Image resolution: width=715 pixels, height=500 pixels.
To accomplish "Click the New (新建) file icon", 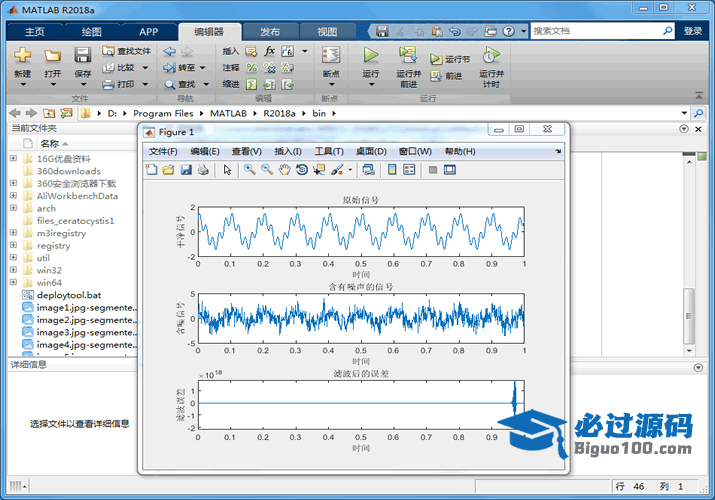I will [x=22, y=56].
